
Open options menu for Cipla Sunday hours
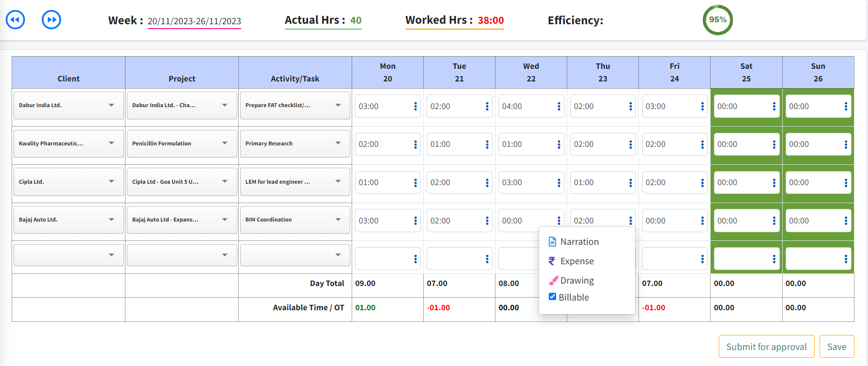tap(846, 183)
